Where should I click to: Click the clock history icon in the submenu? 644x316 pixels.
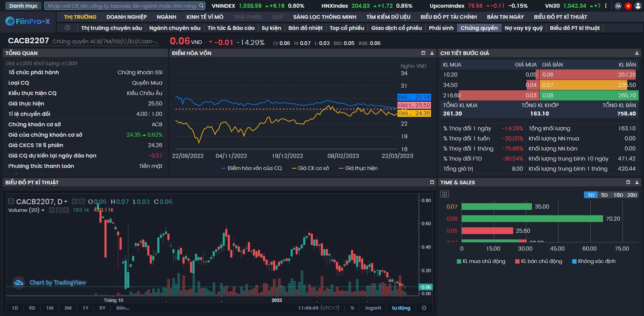tap(67, 28)
